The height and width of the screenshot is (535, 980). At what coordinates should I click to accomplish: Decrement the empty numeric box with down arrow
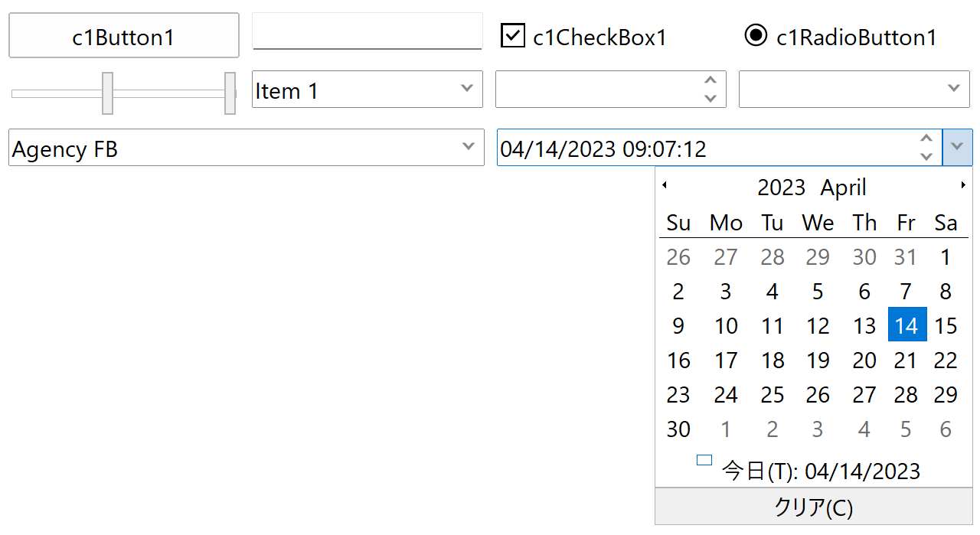point(710,98)
